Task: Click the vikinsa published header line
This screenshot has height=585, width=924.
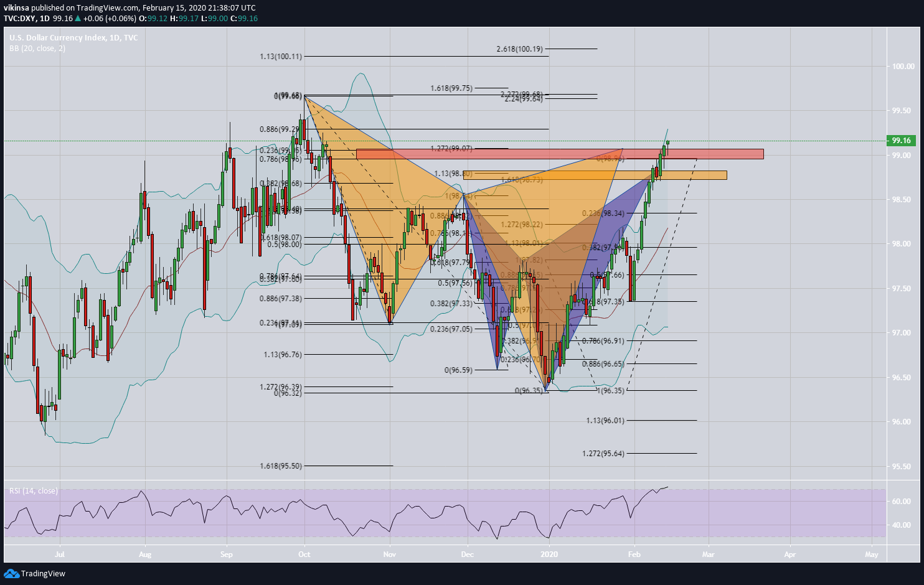Action: (x=130, y=7)
